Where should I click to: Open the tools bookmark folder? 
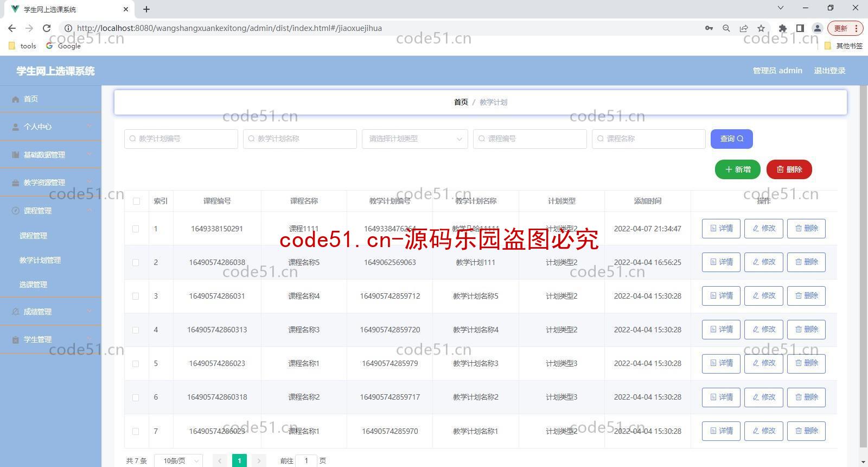point(23,46)
